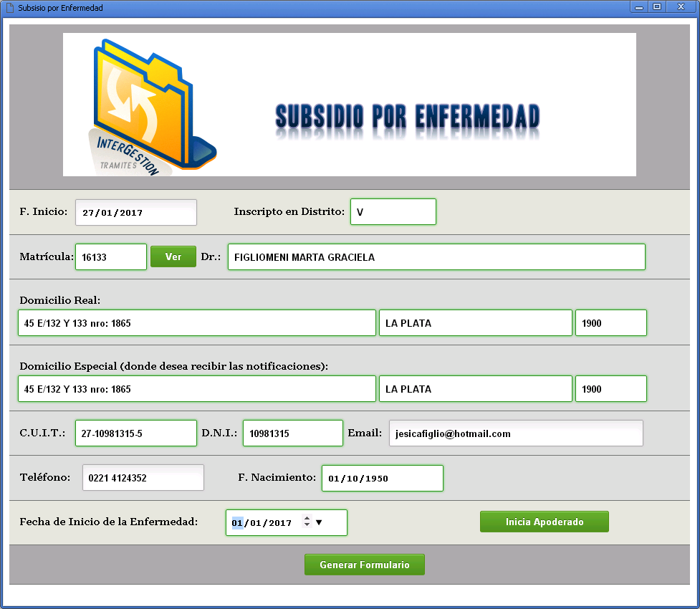Click the InterGestion Tramites folder logo
The height and width of the screenshot is (609, 700).
tap(152, 107)
